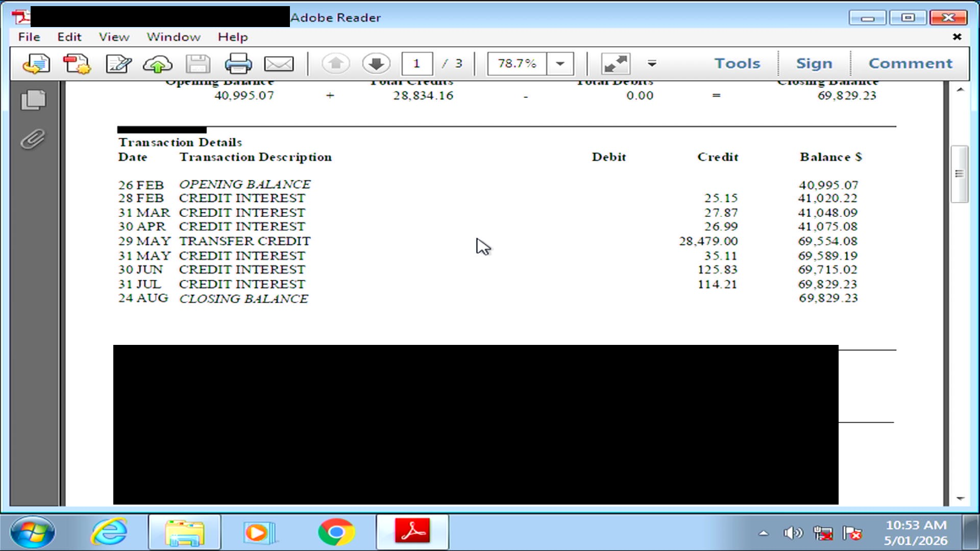Open the Tools pane

pyautogui.click(x=737, y=64)
